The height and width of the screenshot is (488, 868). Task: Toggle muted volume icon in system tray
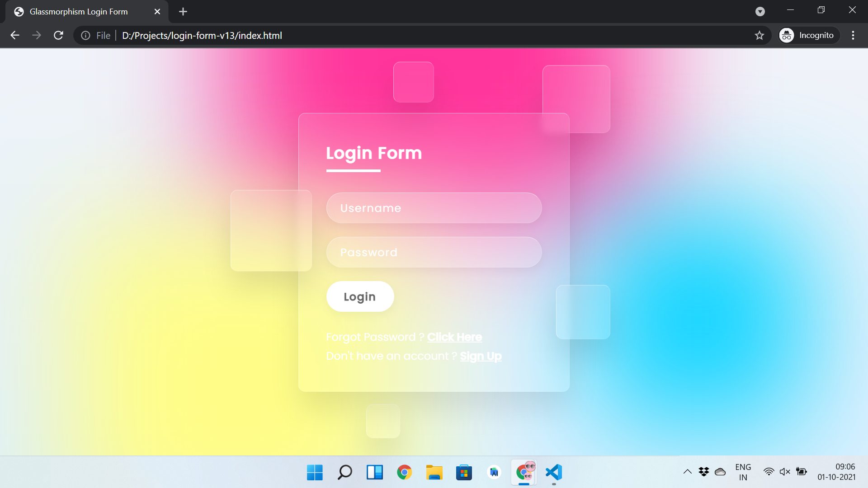pos(785,472)
